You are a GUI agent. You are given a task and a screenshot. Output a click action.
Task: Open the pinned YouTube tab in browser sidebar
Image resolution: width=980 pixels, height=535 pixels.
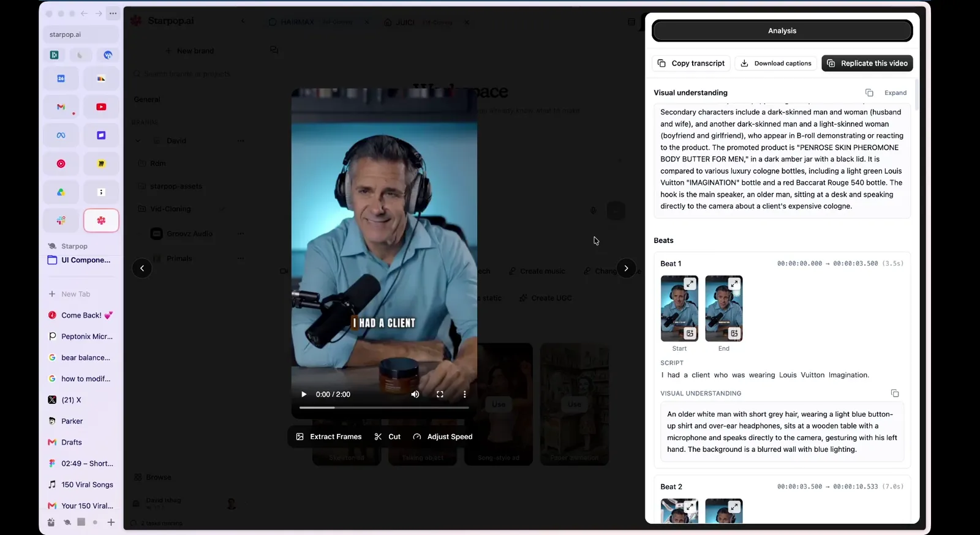click(101, 107)
